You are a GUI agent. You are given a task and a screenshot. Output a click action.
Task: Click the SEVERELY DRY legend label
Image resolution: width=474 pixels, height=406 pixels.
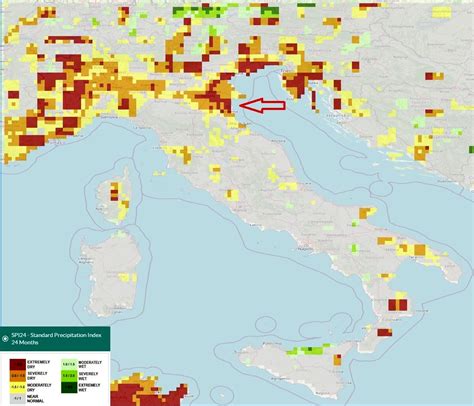tap(37, 376)
